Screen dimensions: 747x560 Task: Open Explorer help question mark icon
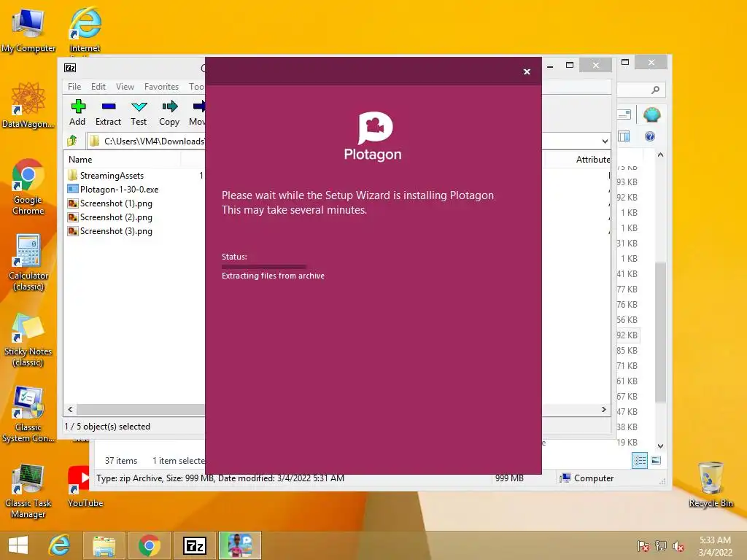[650, 136]
